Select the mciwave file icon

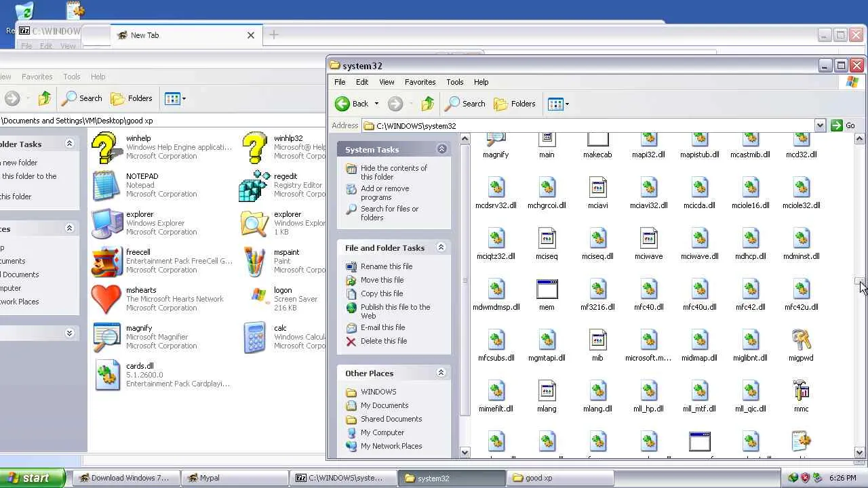tap(648, 238)
